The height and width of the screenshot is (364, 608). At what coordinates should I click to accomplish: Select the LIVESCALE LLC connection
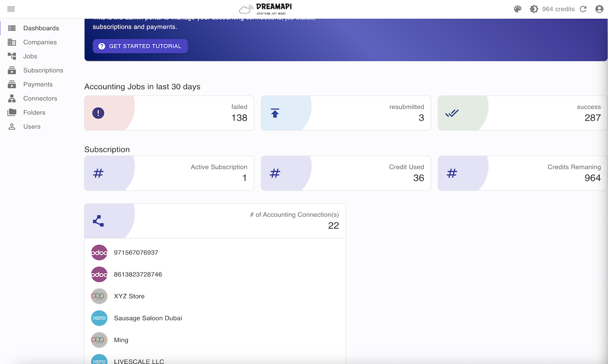click(x=215, y=359)
